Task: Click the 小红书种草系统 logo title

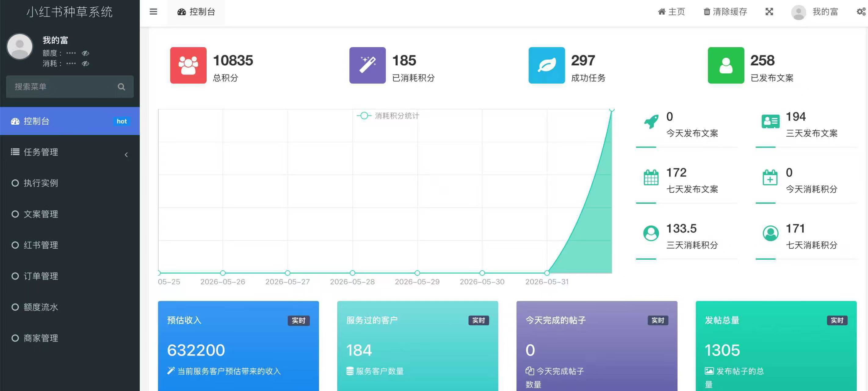Action: click(69, 12)
